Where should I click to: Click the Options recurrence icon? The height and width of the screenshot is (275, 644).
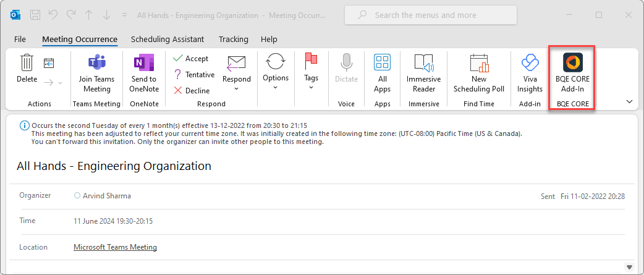[x=276, y=62]
